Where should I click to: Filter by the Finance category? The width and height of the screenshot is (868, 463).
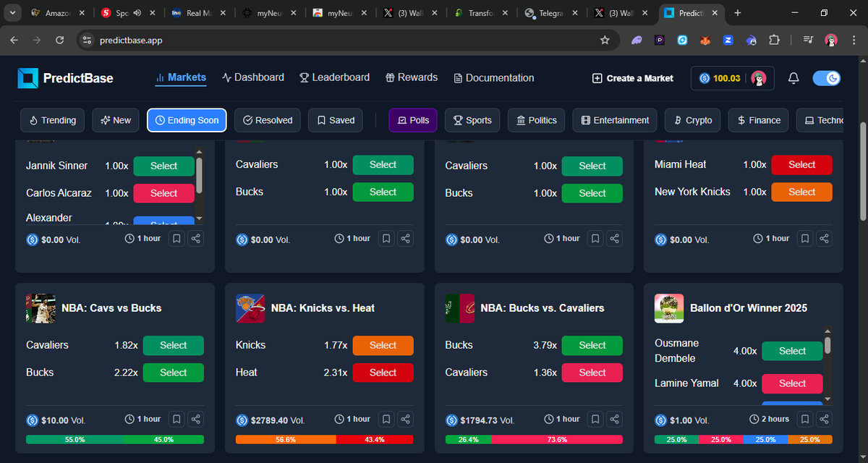coord(759,120)
